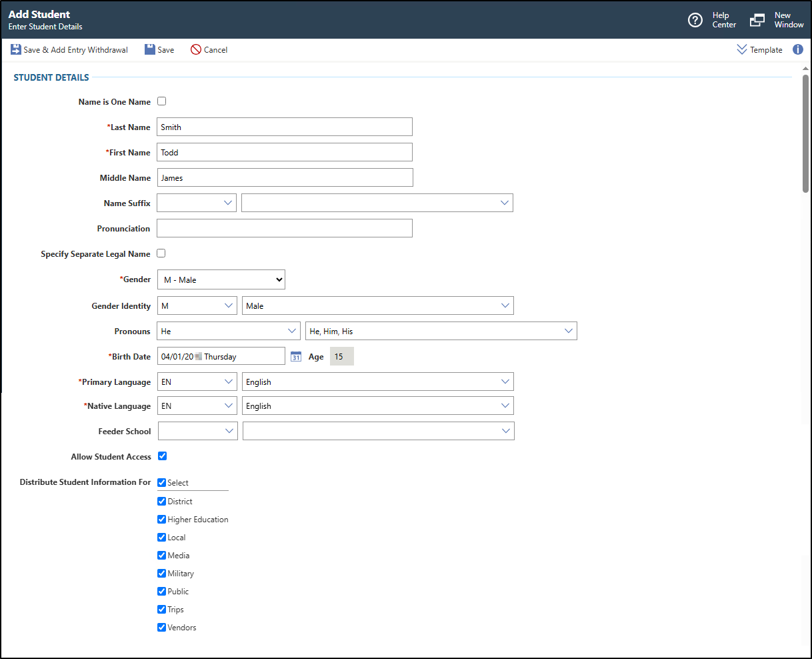Click the Template toolbar label

[x=766, y=50]
